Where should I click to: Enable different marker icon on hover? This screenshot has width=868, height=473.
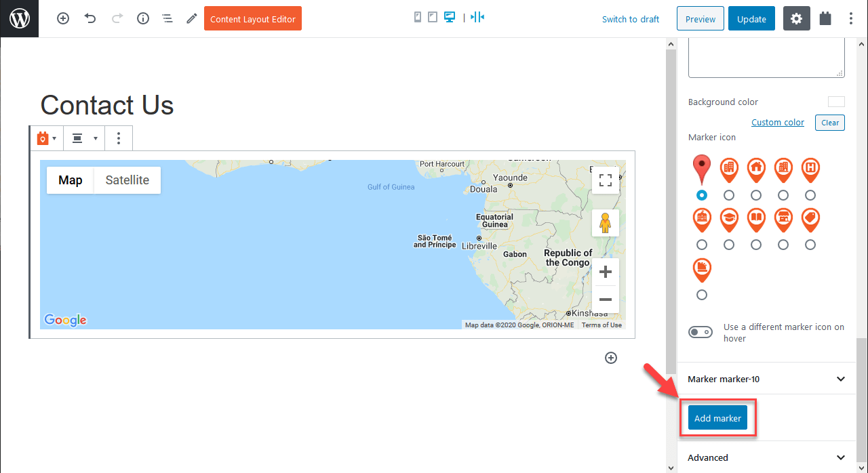(x=701, y=332)
